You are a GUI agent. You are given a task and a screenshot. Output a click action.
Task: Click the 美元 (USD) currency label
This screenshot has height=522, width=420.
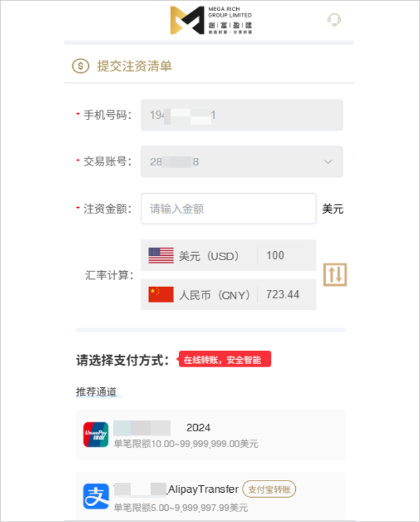coord(209,256)
